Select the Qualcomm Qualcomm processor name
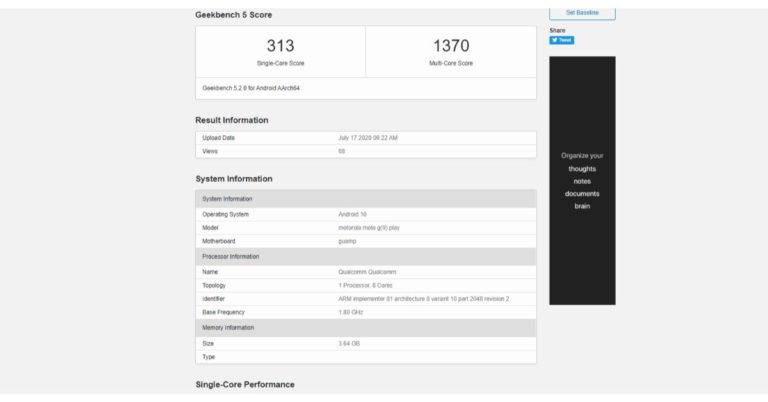This screenshot has height=402, width=768. pos(367,272)
